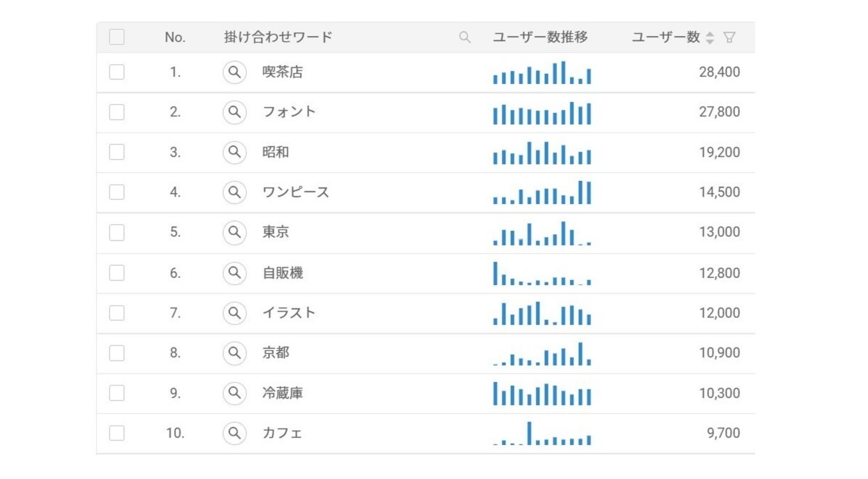
Task: Open keyword search for 昭和 row
Action: [234, 152]
